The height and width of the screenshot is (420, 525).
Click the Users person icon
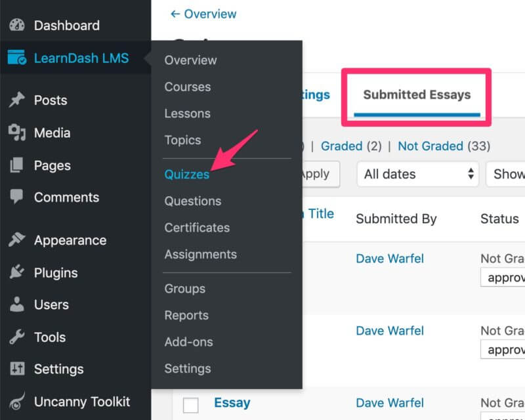coord(16,304)
